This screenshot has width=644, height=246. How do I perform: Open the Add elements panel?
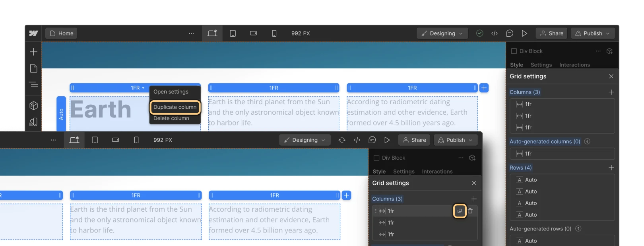click(x=34, y=52)
